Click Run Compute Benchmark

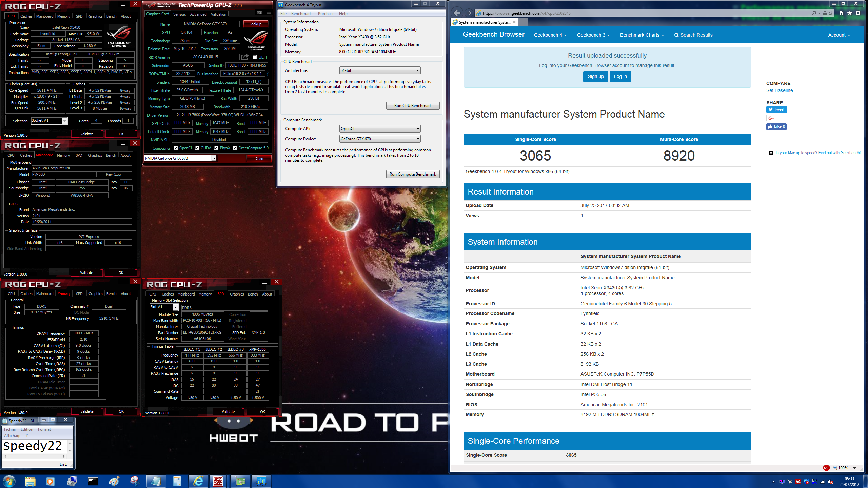pyautogui.click(x=413, y=174)
